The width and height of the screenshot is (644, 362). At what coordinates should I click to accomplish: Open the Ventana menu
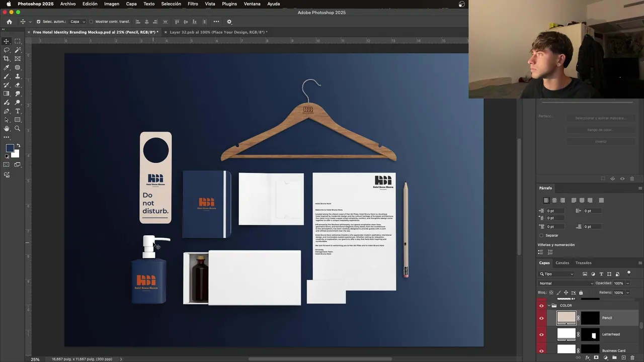[x=252, y=4]
